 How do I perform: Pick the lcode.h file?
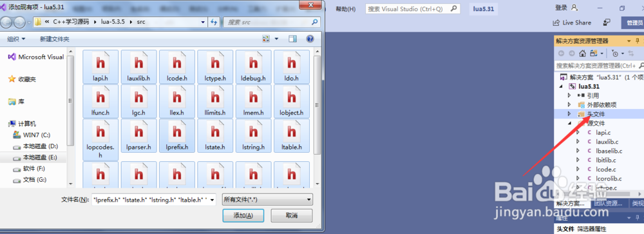[x=177, y=66]
